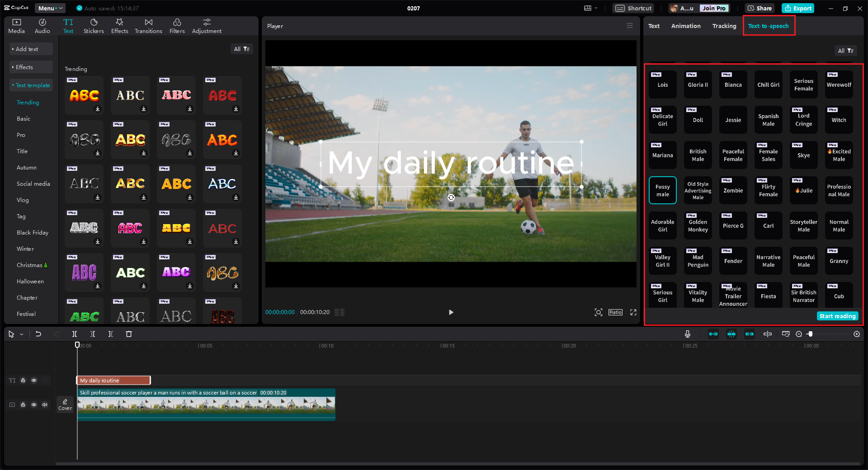Hide the text track with eye icon

point(34,381)
